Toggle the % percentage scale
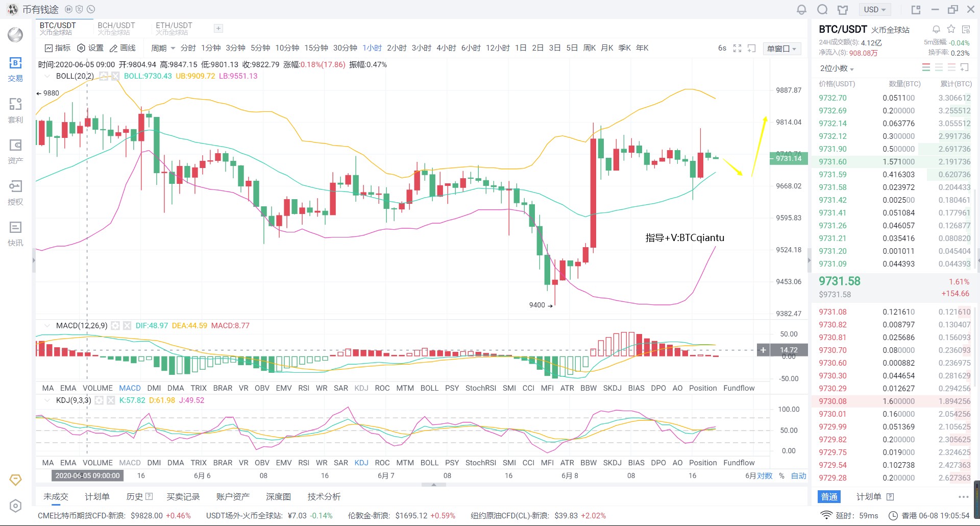980x526 pixels. (x=781, y=475)
